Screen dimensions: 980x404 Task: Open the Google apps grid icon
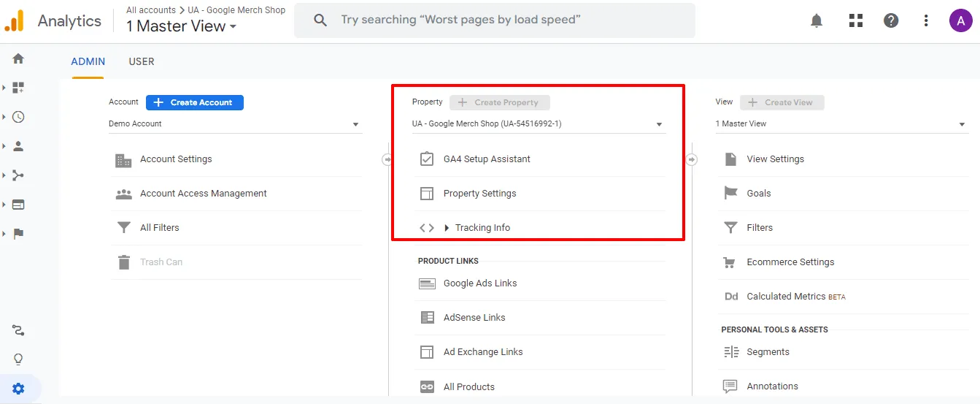(x=855, y=20)
